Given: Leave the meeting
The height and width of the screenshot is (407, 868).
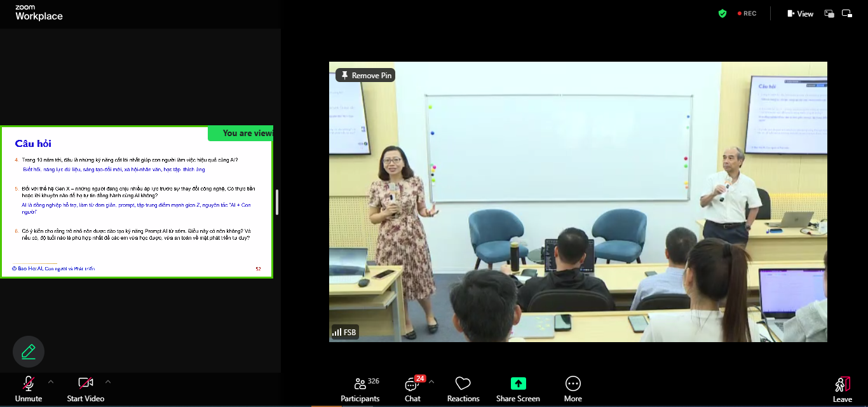Looking at the screenshot, I should 842,387.
